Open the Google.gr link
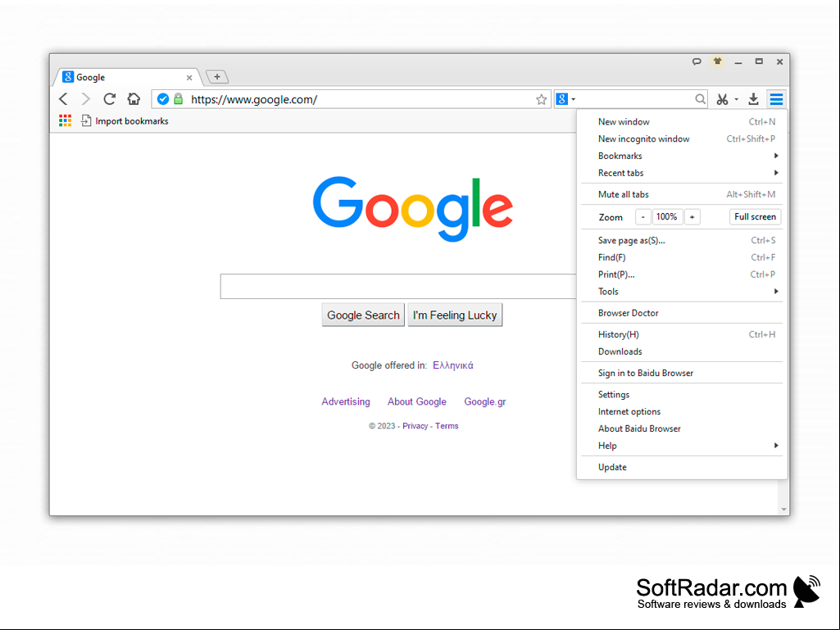The width and height of the screenshot is (840, 630). [485, 401]
